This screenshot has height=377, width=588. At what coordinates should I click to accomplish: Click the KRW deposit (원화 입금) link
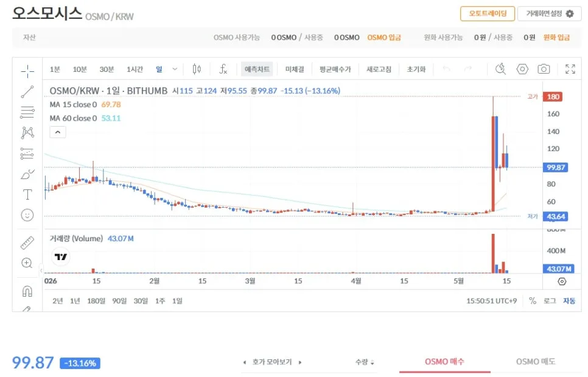pos(556,38)
